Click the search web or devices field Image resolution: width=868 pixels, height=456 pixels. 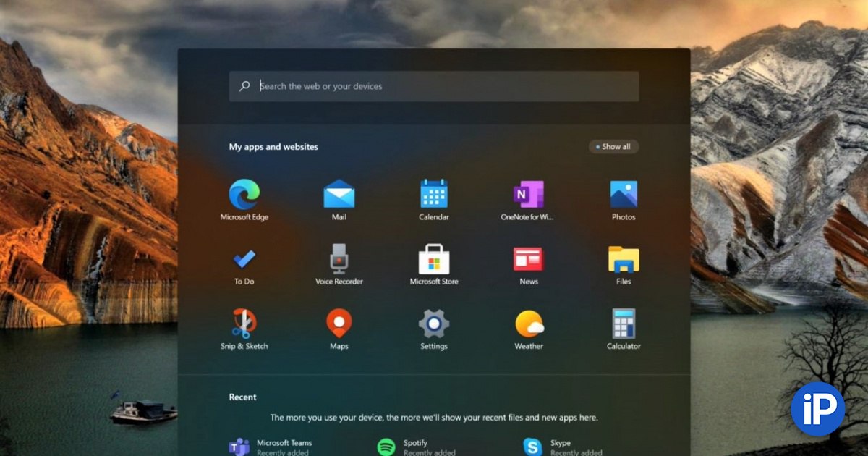(434, 86)
